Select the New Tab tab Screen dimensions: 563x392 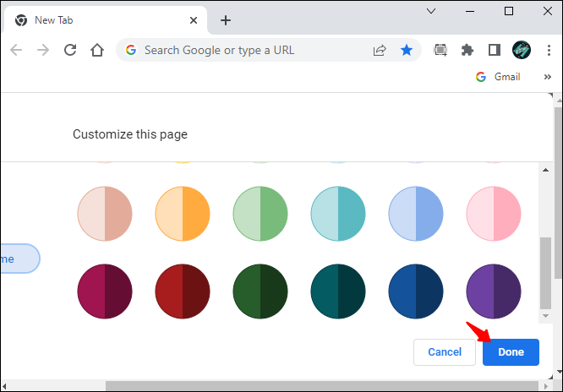click(103, 20)
